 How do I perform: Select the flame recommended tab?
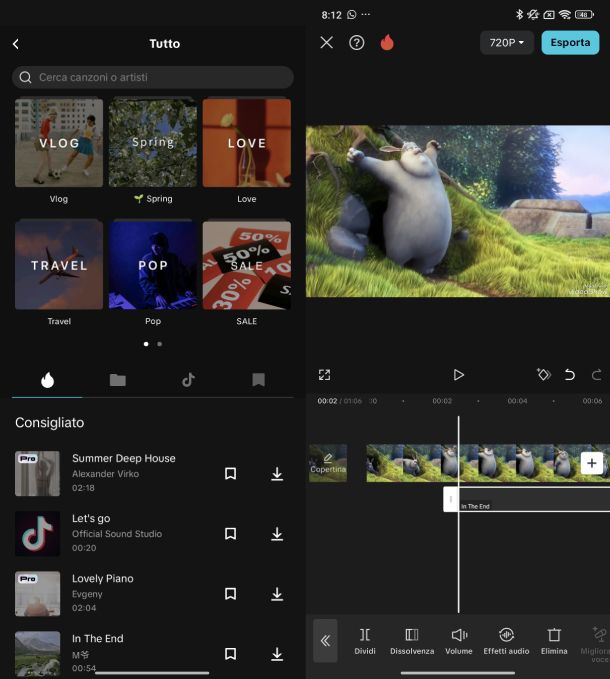pyautogui.click(x=47, y=380)
